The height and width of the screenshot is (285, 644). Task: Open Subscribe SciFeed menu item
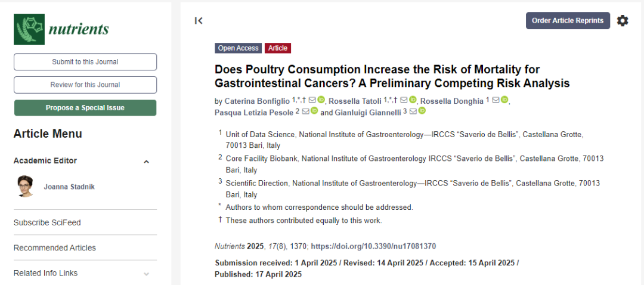click(x=47, y=222)
